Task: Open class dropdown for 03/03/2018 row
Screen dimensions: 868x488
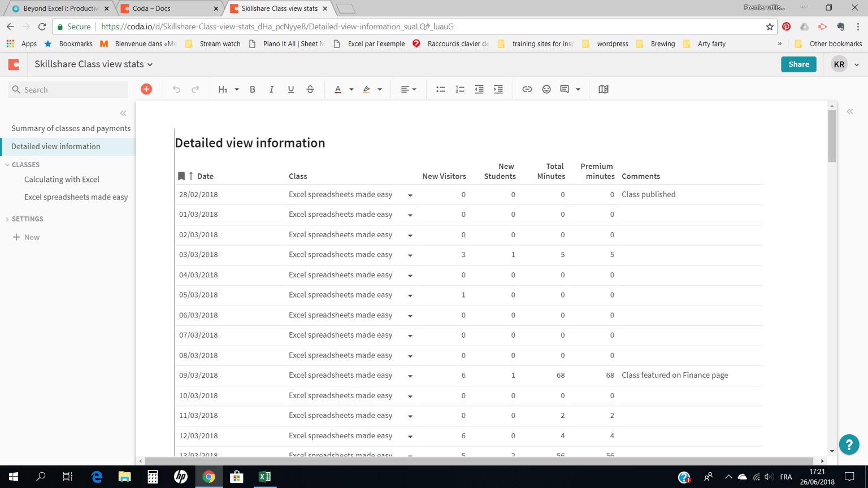Action: (x=410, y=255)
